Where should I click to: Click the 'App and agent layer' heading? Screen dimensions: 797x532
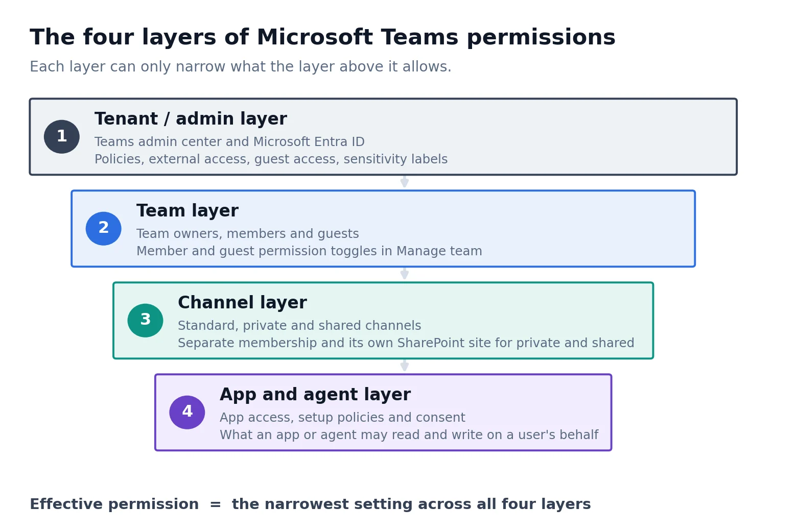tap(315, 395)
